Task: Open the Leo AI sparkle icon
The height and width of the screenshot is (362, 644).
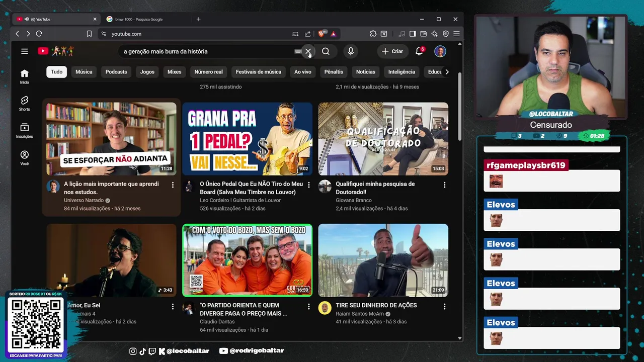Action: pos(435,34)
